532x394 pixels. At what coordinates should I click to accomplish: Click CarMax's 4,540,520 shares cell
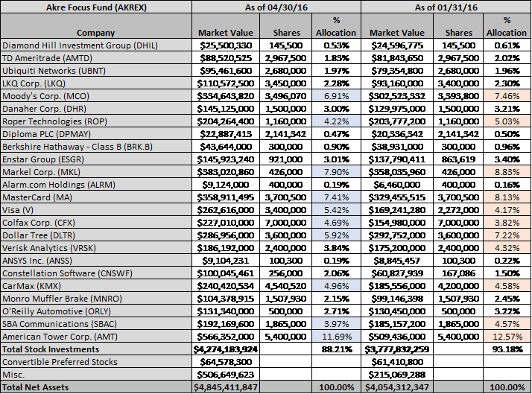(285, 286)
